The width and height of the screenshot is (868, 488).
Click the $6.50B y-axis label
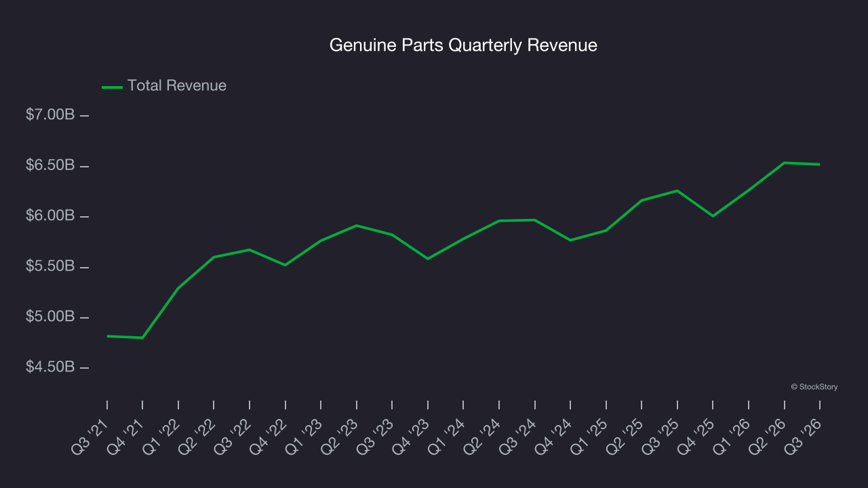click(x=50, y=166)
